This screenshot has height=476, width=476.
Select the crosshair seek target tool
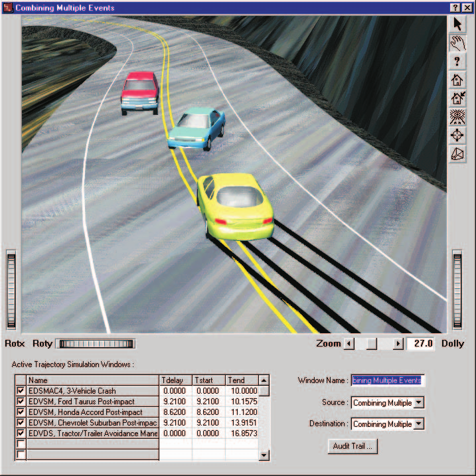[457, 135]
